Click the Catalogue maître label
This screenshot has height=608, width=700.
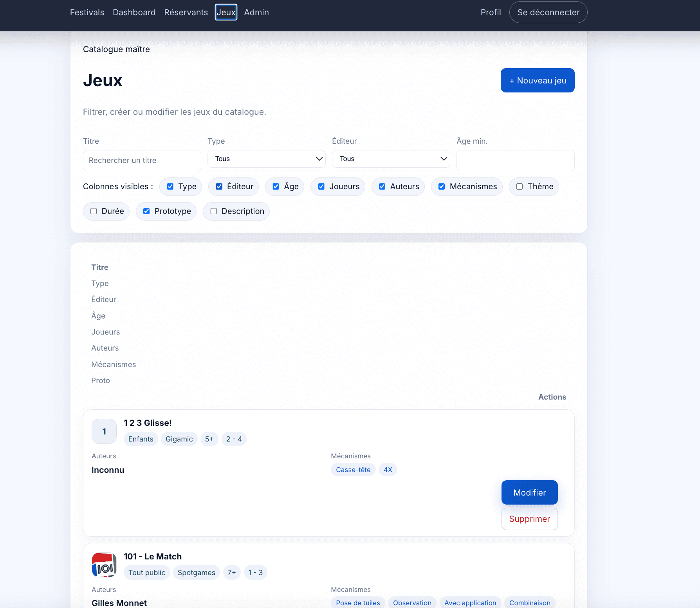116,49
